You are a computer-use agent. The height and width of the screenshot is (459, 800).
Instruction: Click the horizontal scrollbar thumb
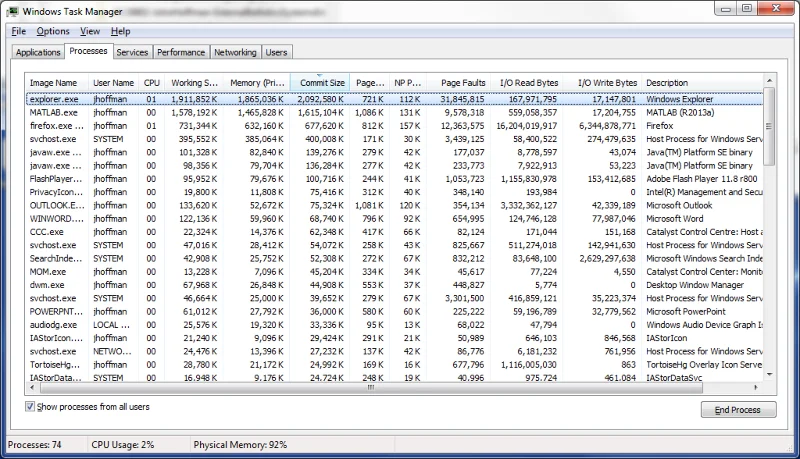[x=371, y=388]
